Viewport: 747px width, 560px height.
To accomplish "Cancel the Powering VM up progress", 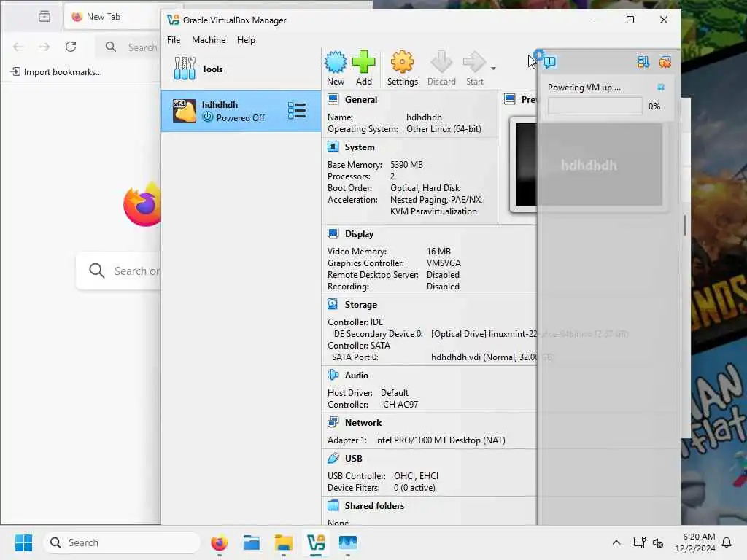I will (661, 87).
